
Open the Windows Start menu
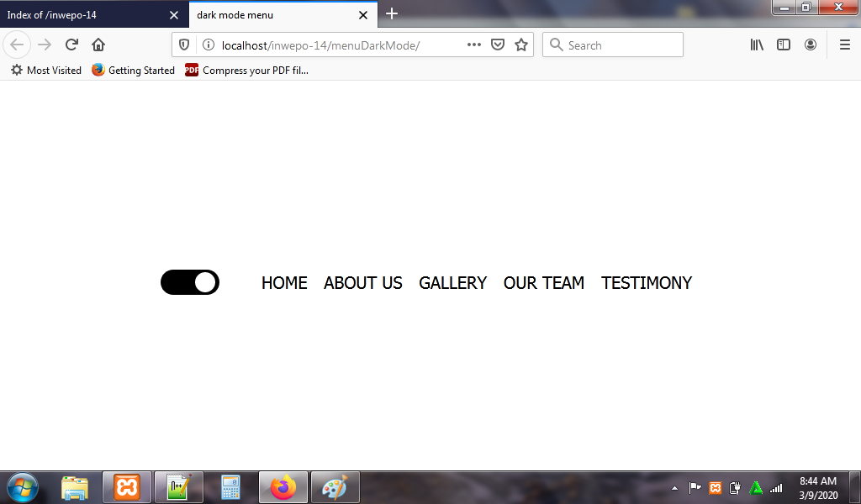23,487
